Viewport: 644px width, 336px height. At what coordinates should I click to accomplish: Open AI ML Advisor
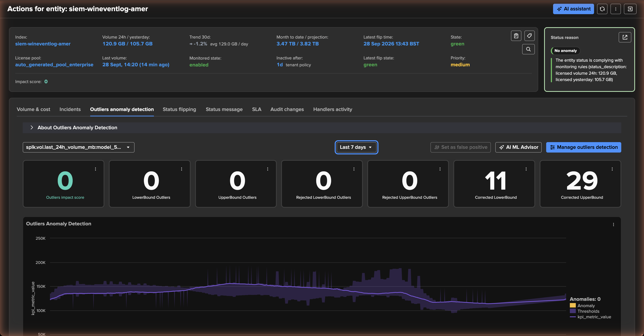click(x=518, y=147)
